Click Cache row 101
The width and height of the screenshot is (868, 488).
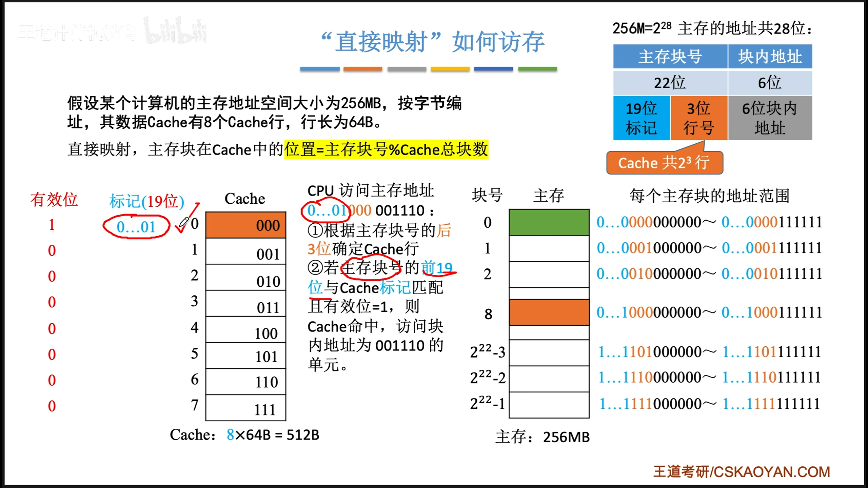[x=246, y=356]
